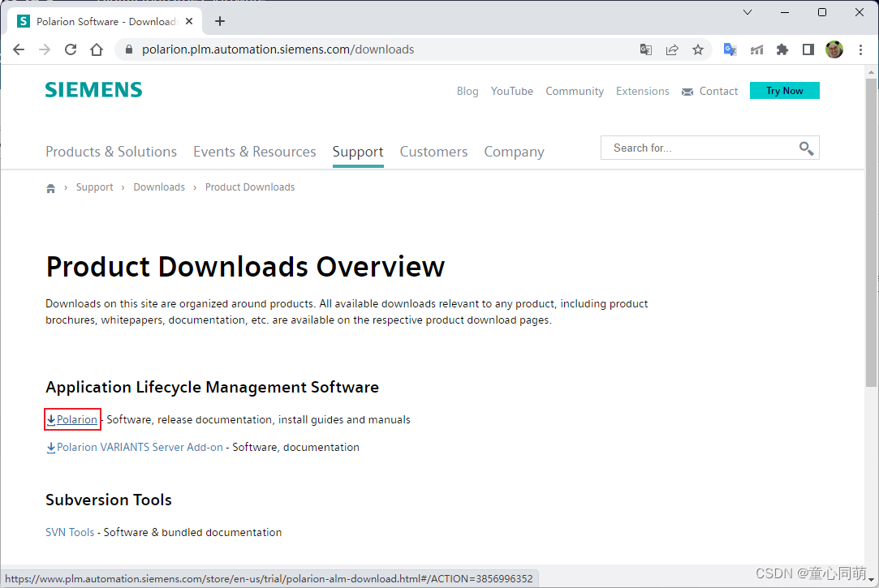Open the Customers menu
Screen dimensions: 879x588
pos(433,152)
